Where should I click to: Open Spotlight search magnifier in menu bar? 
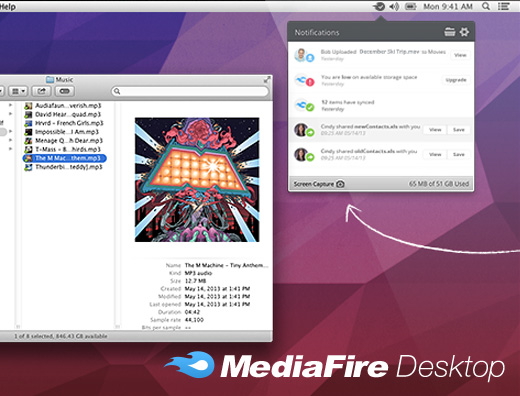click(486, 6)
